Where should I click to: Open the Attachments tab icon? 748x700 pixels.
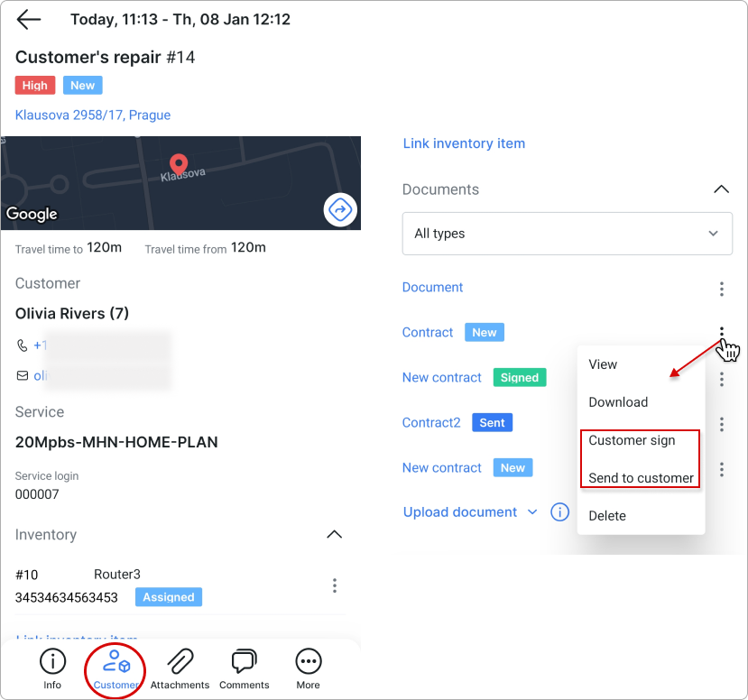pos(180,661)
